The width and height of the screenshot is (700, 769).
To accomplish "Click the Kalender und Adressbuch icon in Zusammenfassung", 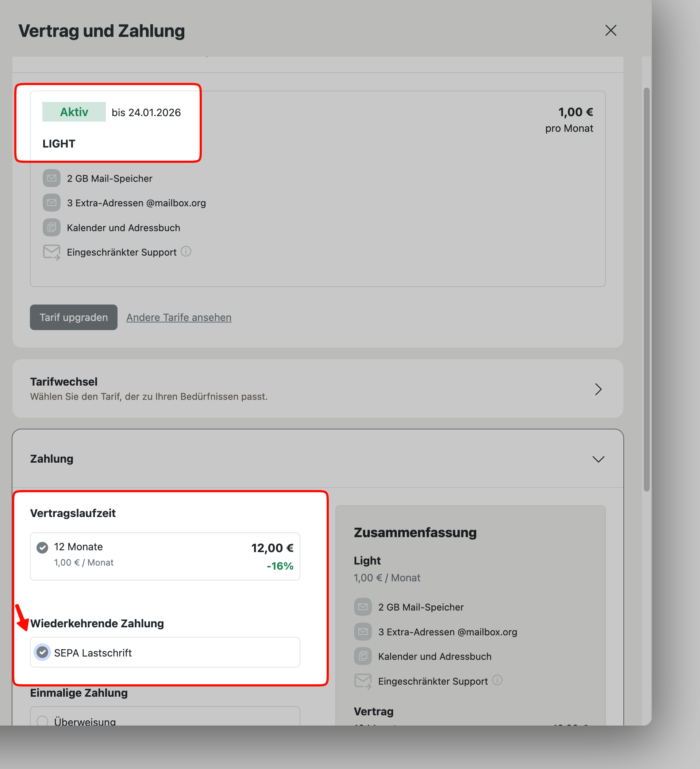I will tap(362, 656).
